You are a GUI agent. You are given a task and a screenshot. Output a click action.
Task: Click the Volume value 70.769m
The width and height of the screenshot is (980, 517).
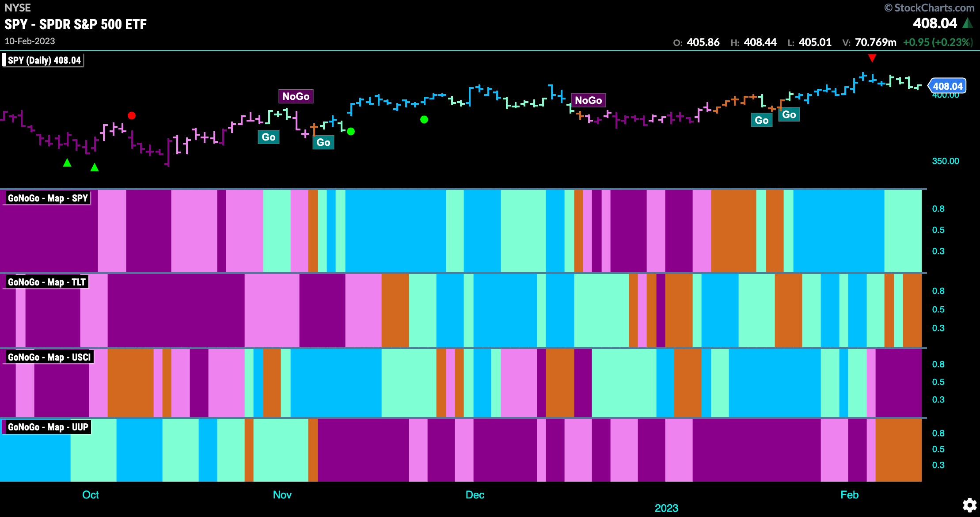pyautogui.click(x=876, y=42)
